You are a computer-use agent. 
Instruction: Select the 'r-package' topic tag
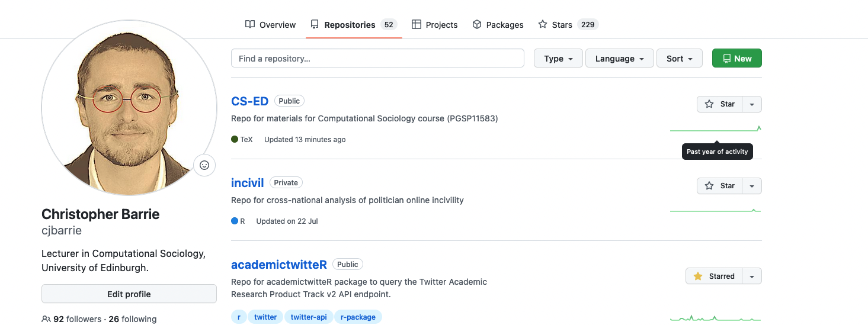[358, 317]
